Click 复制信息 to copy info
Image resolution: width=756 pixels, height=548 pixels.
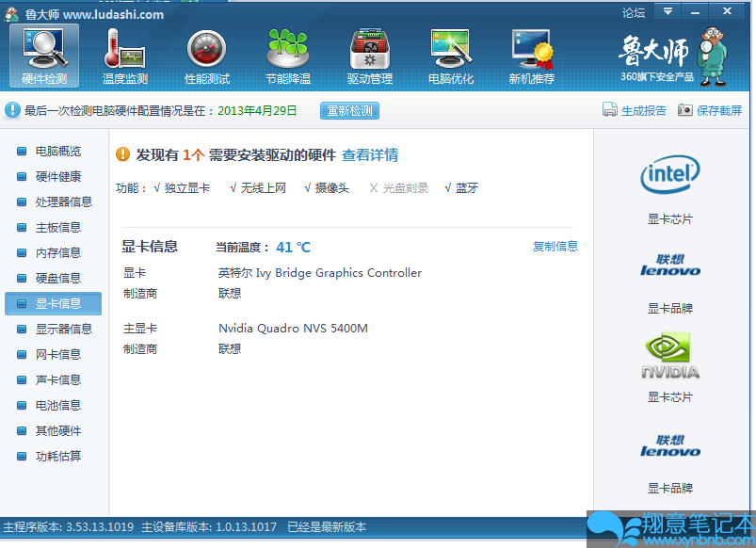point(555,246)
